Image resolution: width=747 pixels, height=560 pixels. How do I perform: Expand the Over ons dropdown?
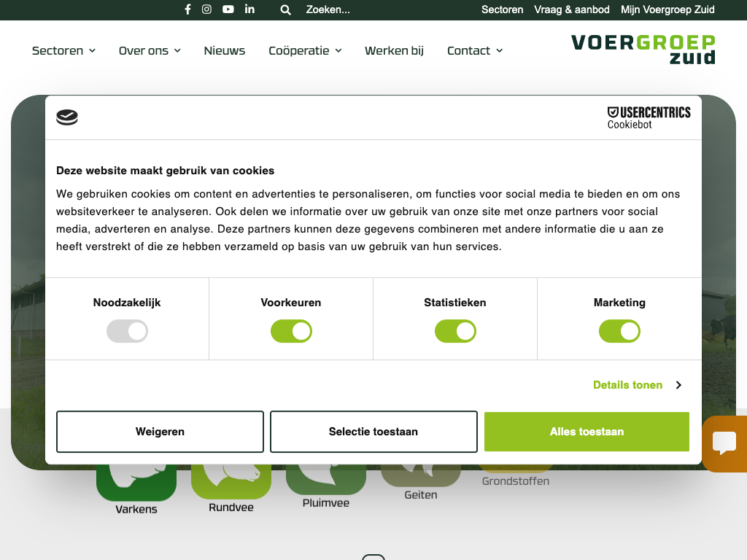click(150, 50)
